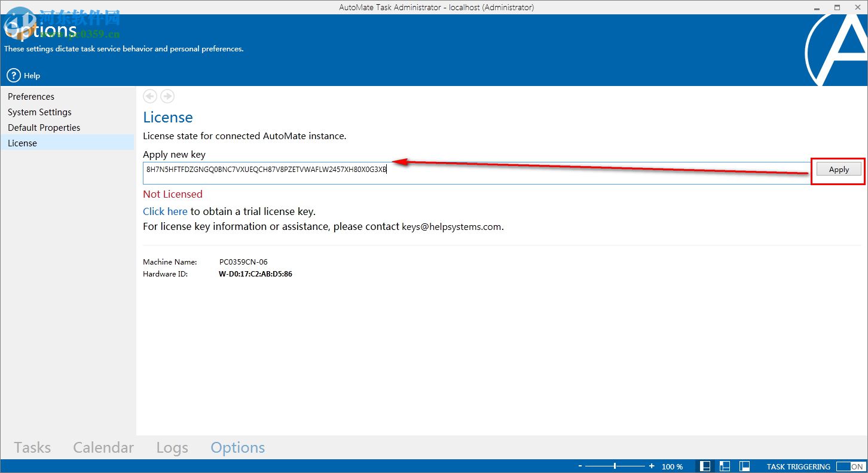Click the zoom in plus icon
This screenshot has width=868, height=473.
652,466
